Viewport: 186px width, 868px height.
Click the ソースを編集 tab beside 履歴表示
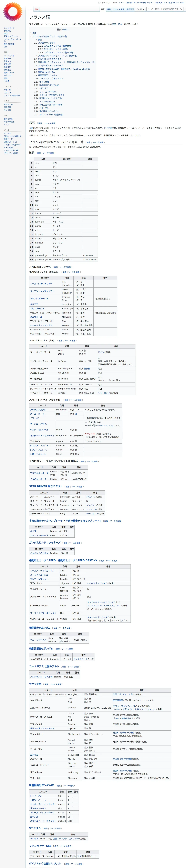coord(118,9)
